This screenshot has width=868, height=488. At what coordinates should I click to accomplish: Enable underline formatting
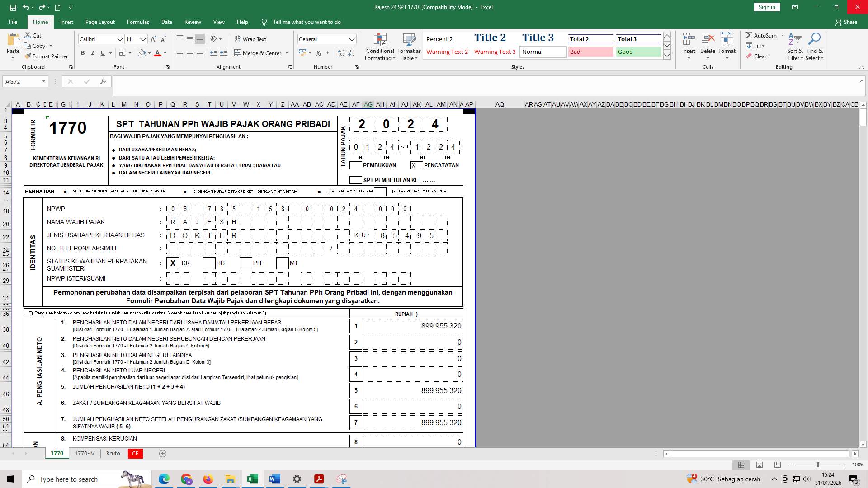click(102, 53)
